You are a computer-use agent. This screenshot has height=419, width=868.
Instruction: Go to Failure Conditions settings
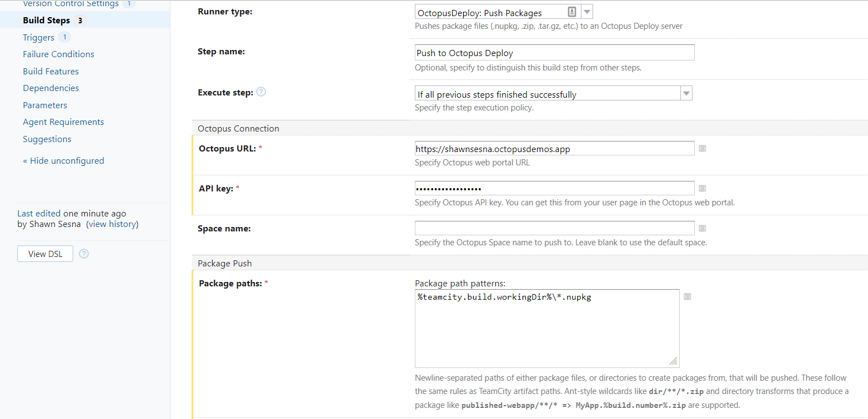click(x=58, y=54)
